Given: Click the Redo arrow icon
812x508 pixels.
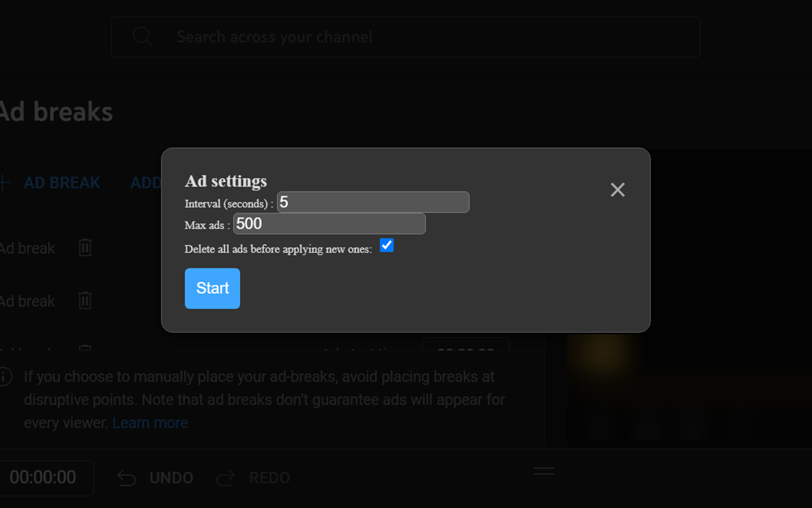Looking at the screenshot, I should tap(226, 478).
